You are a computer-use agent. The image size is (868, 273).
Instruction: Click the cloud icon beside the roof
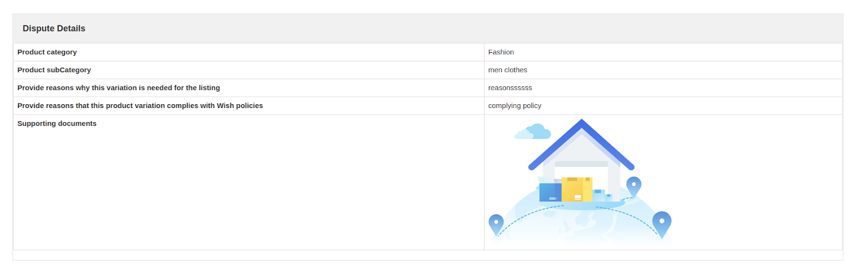click(533, 132)
